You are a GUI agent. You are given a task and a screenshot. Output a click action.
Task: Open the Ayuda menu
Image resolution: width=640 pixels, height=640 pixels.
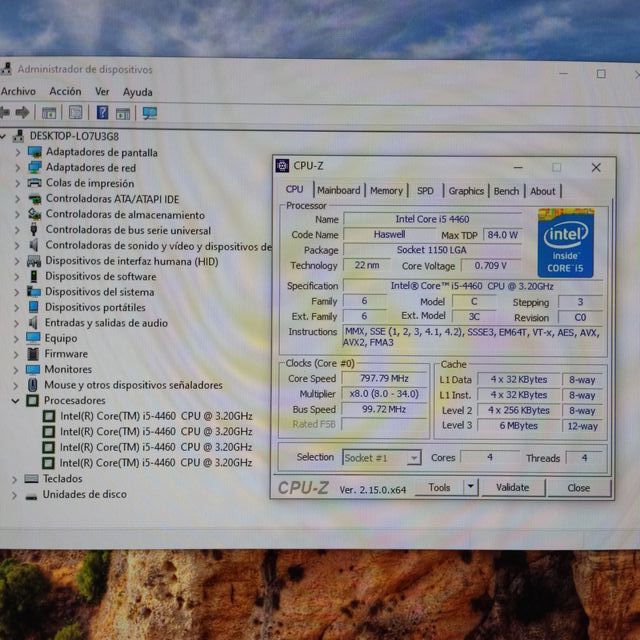click(138, 92)
